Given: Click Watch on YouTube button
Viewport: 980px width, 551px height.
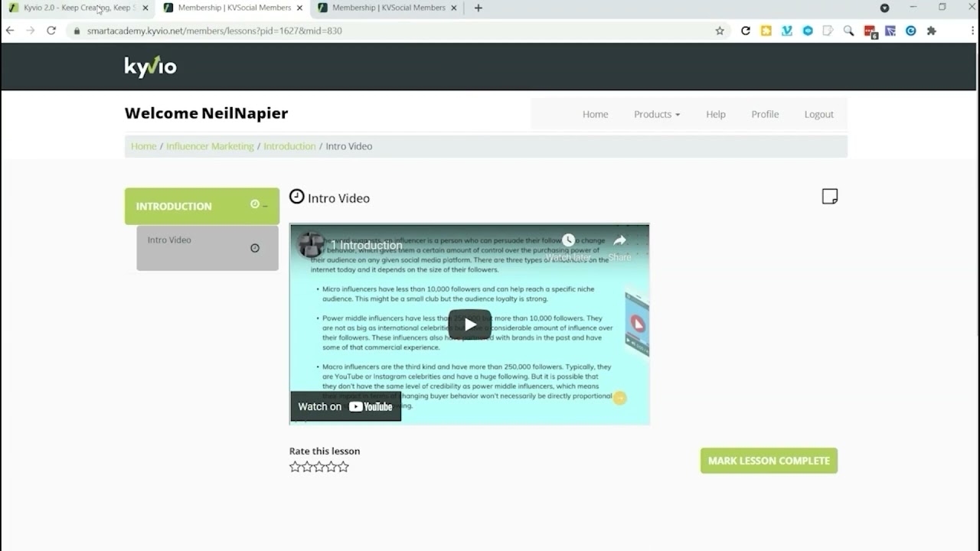Looking at the screenshot, I should (345, 406).
